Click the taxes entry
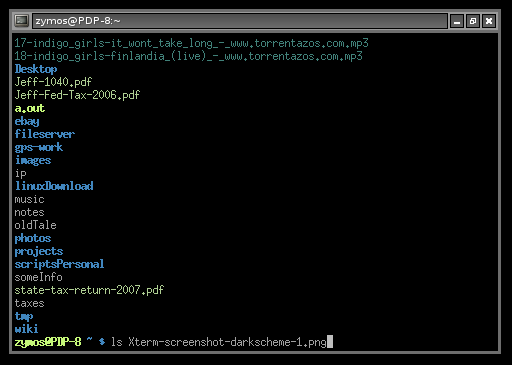512x365 pixels. (29, 303)
